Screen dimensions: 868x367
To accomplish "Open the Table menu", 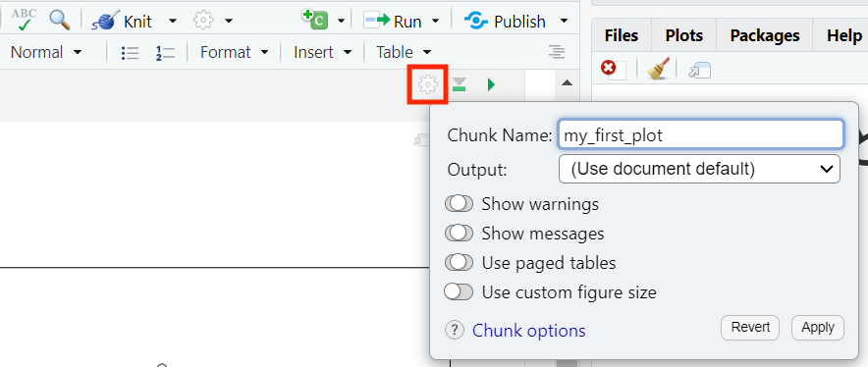I will click(404, 52).
